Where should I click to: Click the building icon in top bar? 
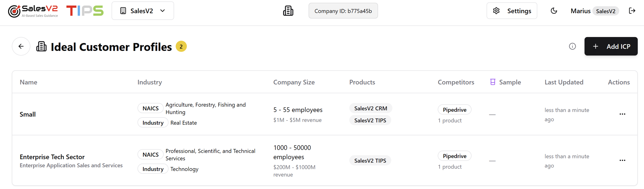pyautogui.click(x=288, y=11)
